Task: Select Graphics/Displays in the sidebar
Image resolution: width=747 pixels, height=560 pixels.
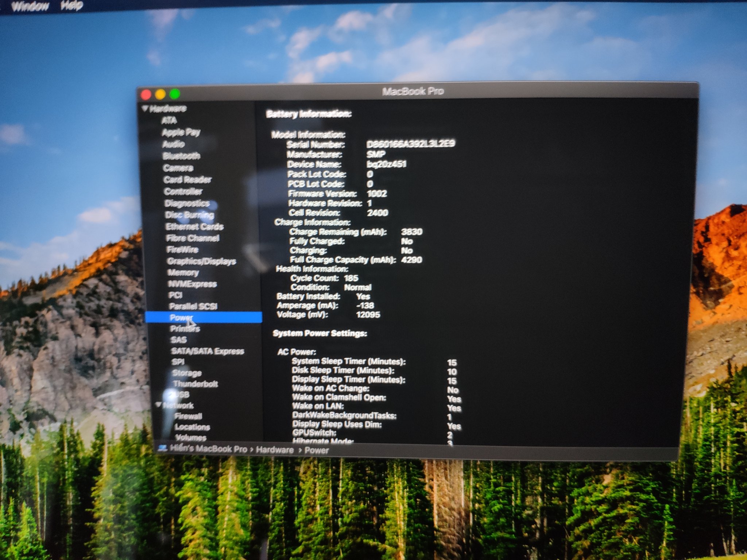Action: [201, 261]
